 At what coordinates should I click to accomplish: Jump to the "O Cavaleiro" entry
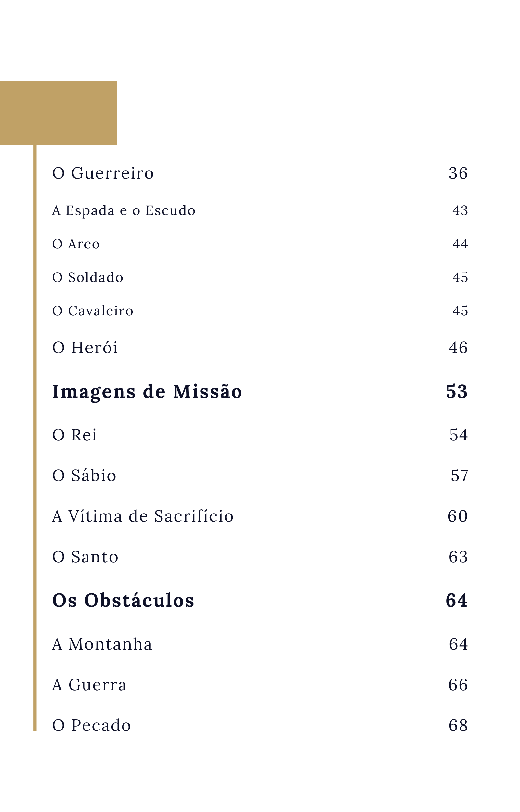(x=93, y=311)
